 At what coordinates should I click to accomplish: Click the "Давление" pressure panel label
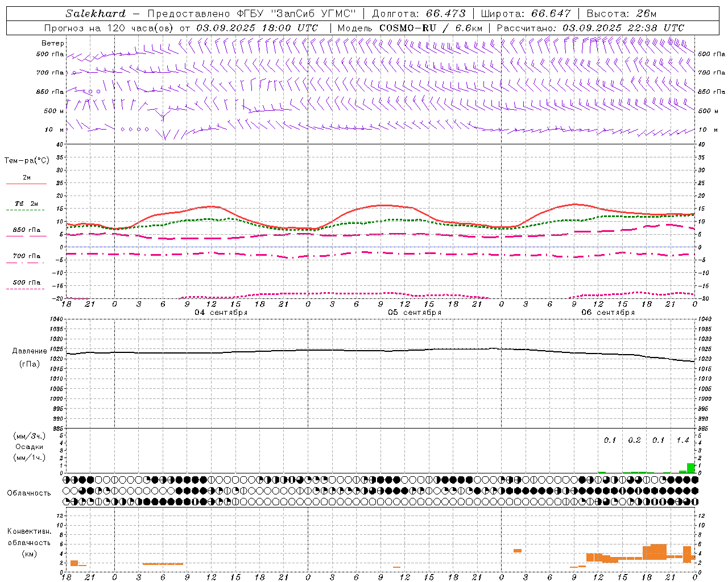tap(30, 351)
